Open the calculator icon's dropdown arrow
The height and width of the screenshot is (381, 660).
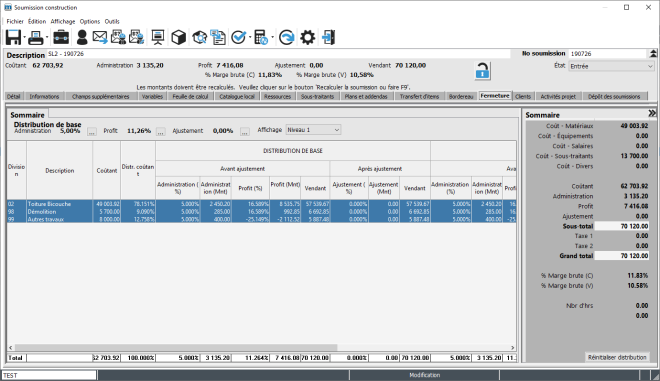coord(272,37)
